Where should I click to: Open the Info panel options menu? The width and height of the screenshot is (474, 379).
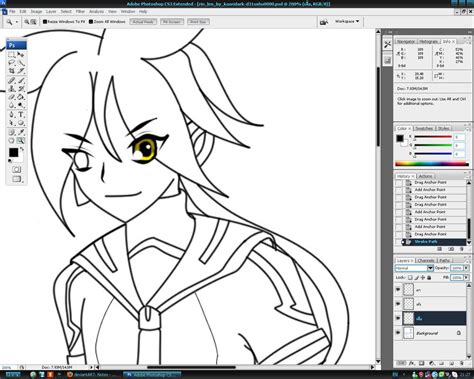[467, 42]
